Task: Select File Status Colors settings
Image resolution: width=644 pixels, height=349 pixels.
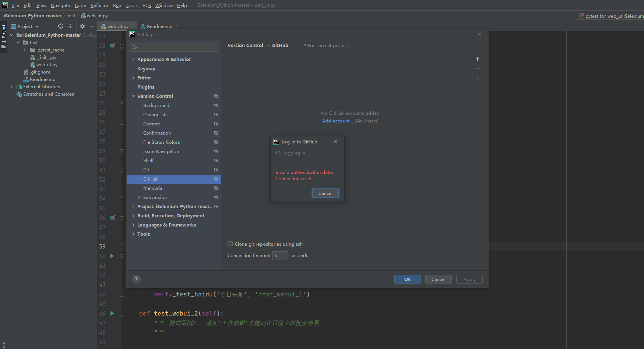Action: (x=162, y=142)
